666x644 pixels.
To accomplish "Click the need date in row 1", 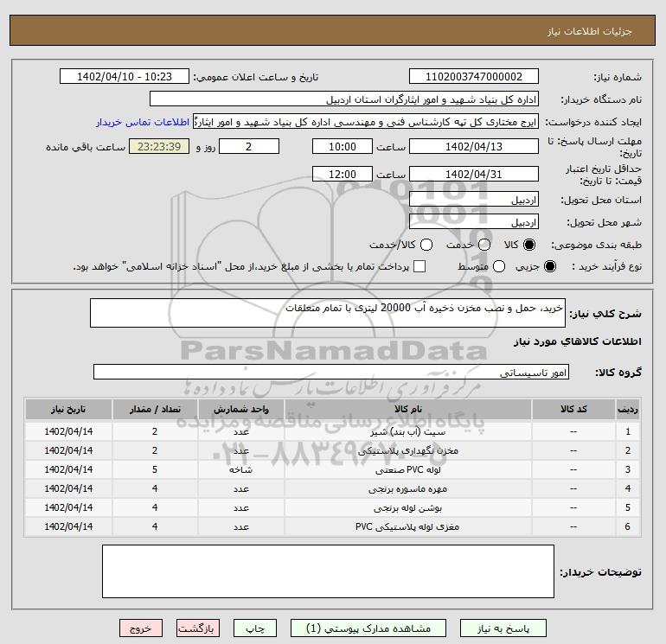I will pyautogui.click(x=68, y=431).
